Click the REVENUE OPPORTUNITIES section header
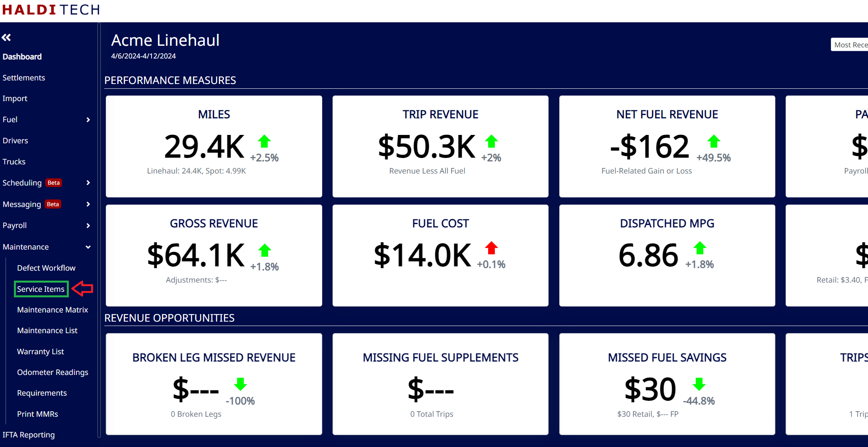868x447 pixels. click(x=169, y=318)
